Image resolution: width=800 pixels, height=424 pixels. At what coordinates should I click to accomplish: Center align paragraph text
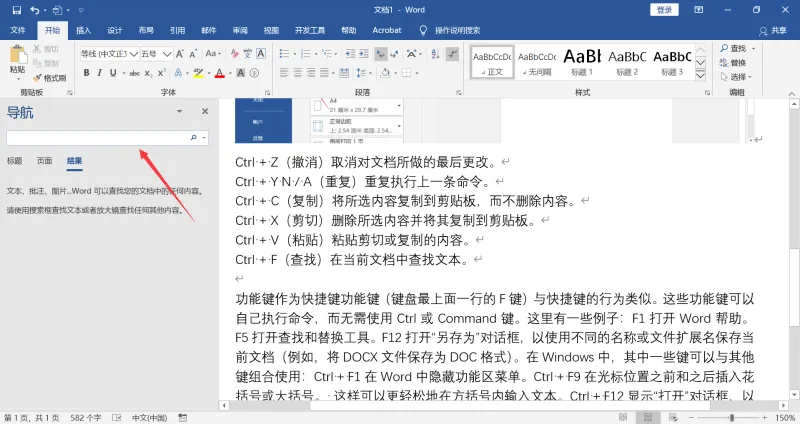pyautogui.click(x=297, y=73)
